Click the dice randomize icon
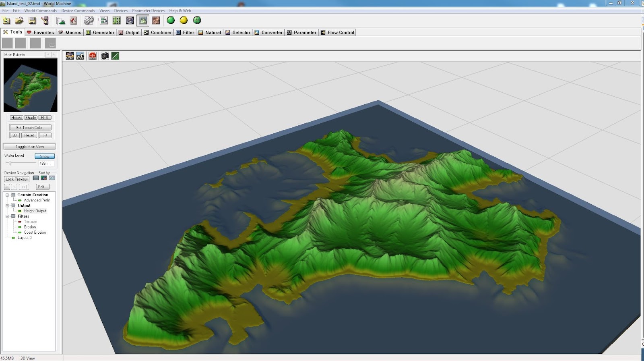 [x=89, y=21]
